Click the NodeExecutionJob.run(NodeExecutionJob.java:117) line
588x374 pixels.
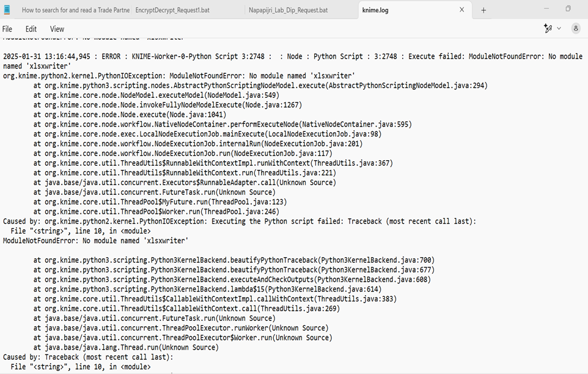[183, 153]
